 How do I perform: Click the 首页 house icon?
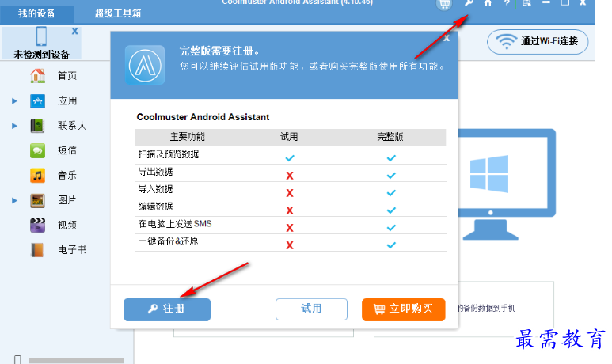pyautogui.click(x=37, y=76)
